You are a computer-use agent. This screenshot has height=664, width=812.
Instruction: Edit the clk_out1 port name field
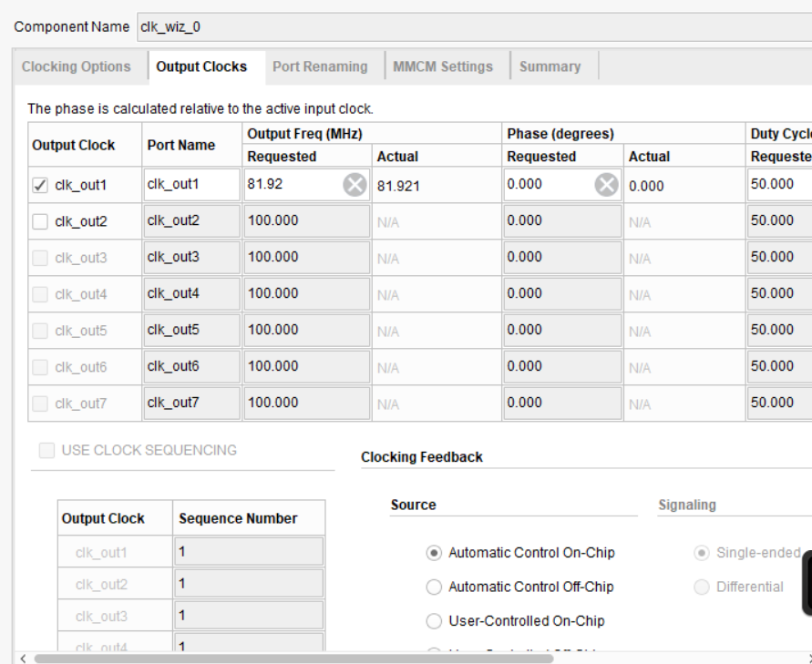click(x=191, y=185)
